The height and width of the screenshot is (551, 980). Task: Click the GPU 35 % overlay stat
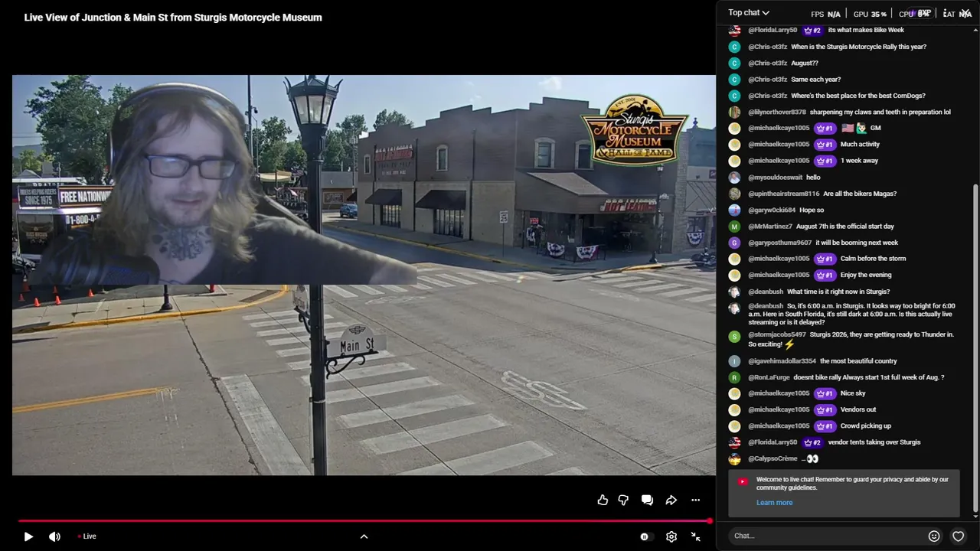870,14
